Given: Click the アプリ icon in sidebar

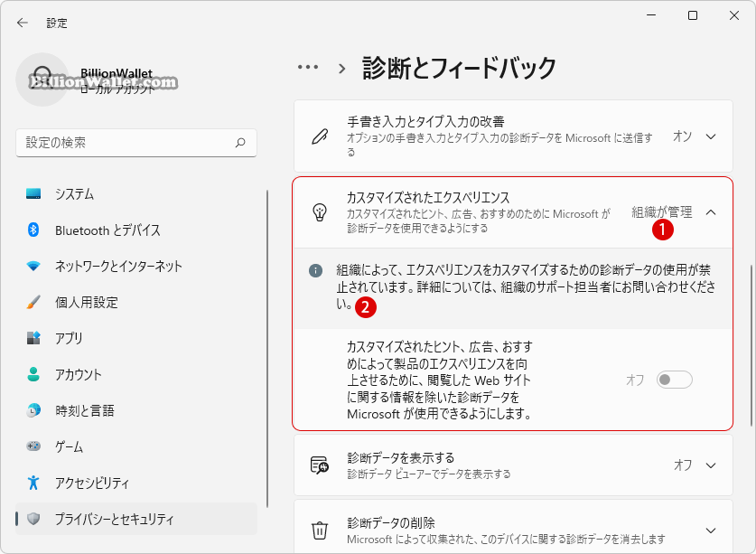Looking at the screenshot, I should point(33,338).
